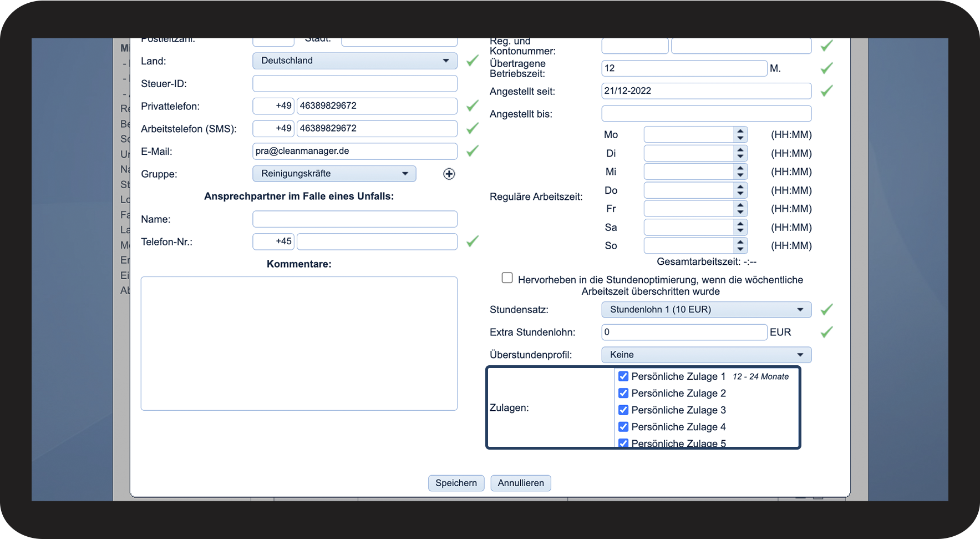Click the green checkmark beside Stundensatz
Screen dimensions: 980x539
coord(826,310)
